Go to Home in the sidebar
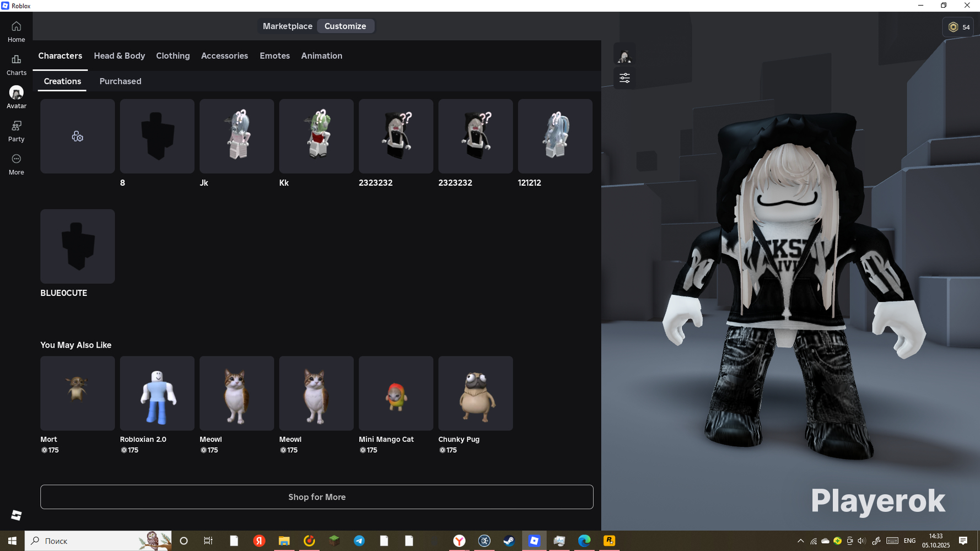The image size is (980, 551). tap(16, 32)
